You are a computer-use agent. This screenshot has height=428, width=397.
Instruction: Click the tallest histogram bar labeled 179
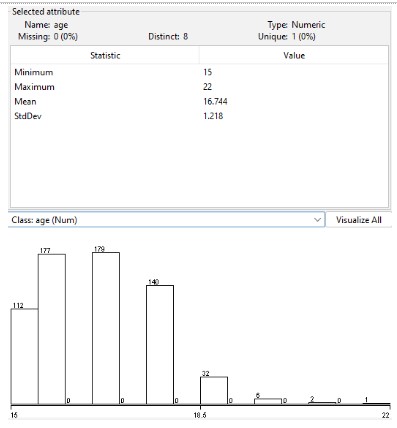pos(106,328)
